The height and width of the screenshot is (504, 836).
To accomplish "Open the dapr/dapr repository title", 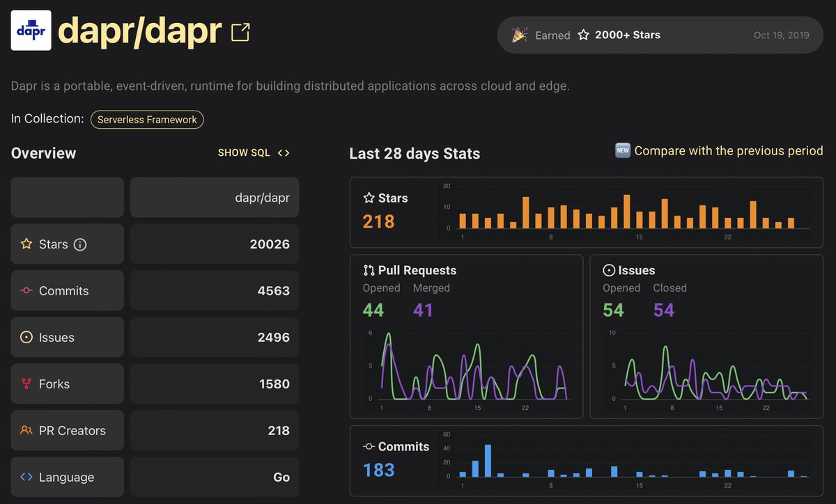I will pyautogui.click(x=140, y=31).
